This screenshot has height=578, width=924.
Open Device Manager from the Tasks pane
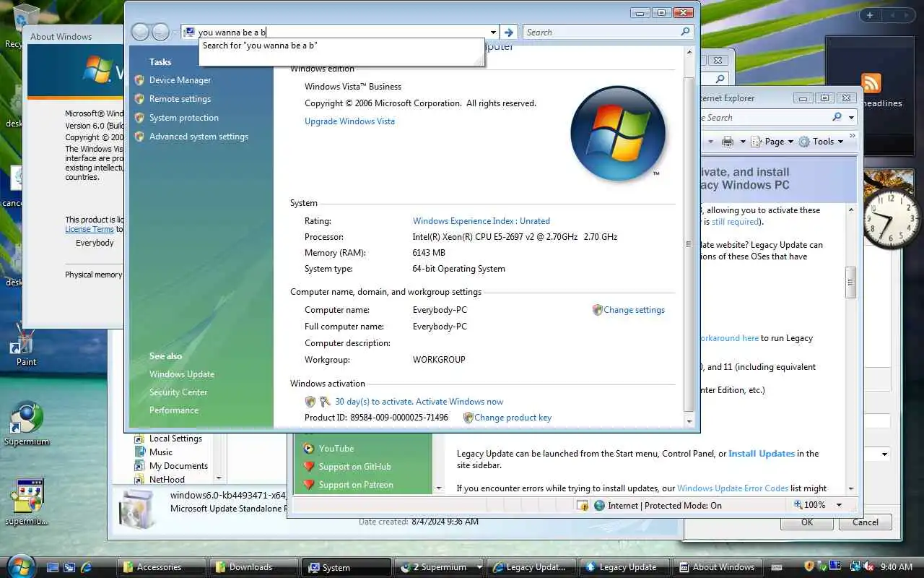tap(180, 80)
